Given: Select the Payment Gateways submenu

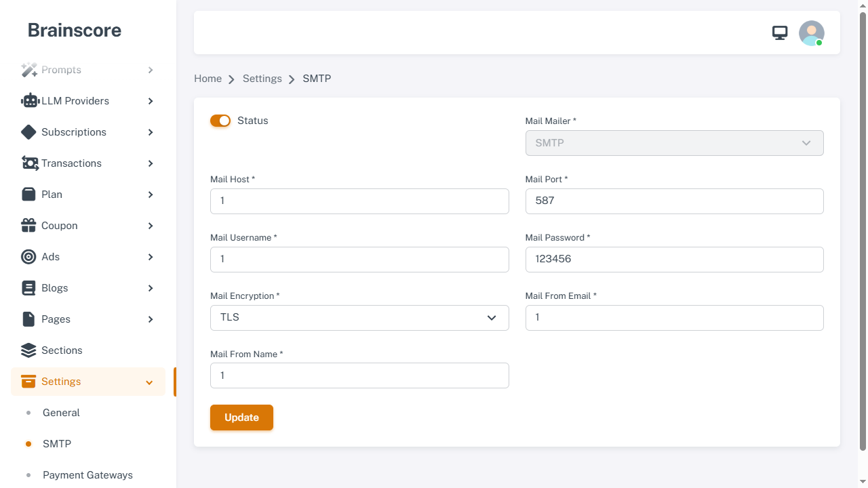Looking at the screenshot, I should click(x=88, y=475).
